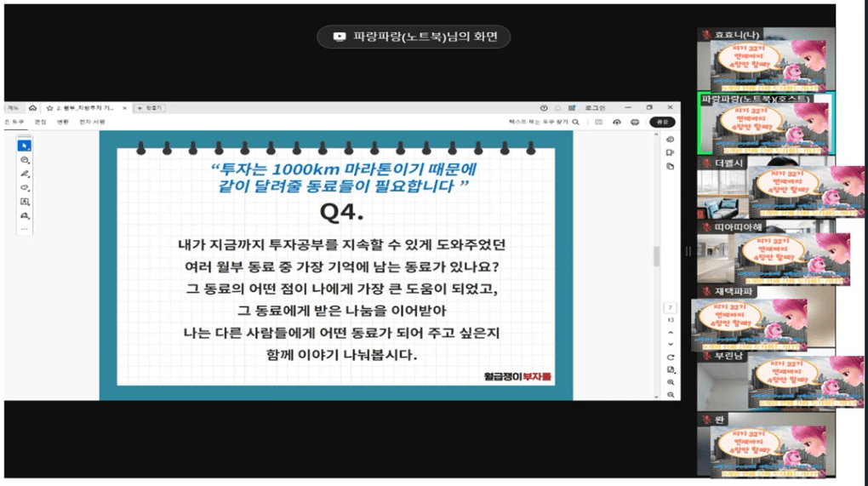Image resolution: width=868 pixels, height=486 pixels.
Task: Select the arrow selection tool in Acrobat sidebar
Action: [25, 146]
